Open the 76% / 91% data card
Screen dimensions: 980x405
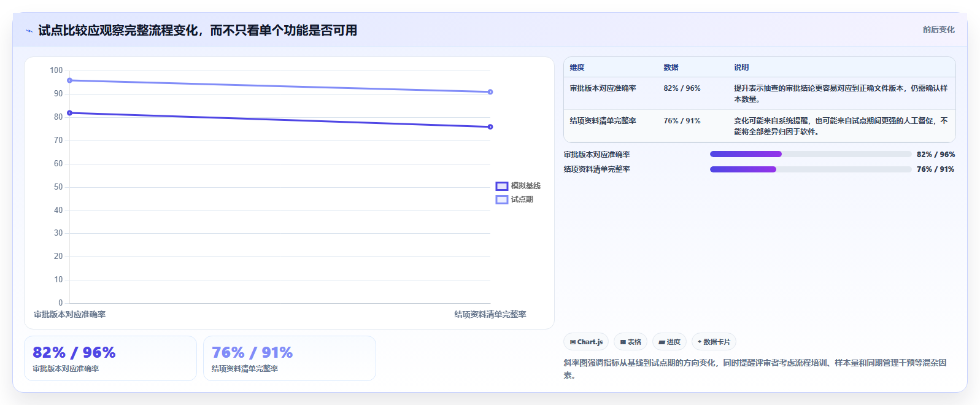(x=290, y=358)
